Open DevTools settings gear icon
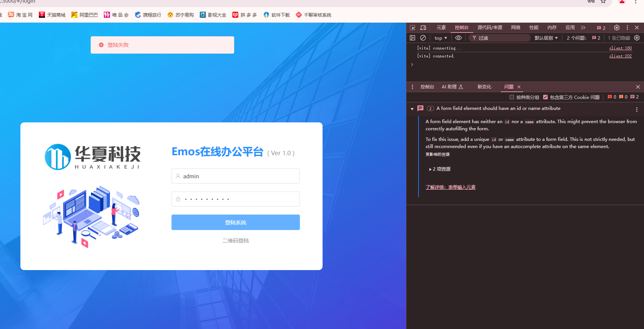Viewport: 644px width, 329px height. coord(617,28)
